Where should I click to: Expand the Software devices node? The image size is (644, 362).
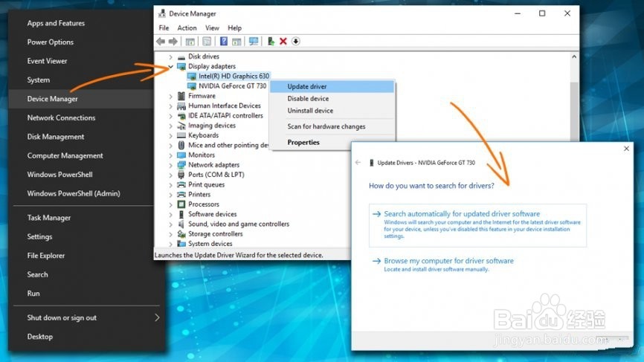(170, 214)
